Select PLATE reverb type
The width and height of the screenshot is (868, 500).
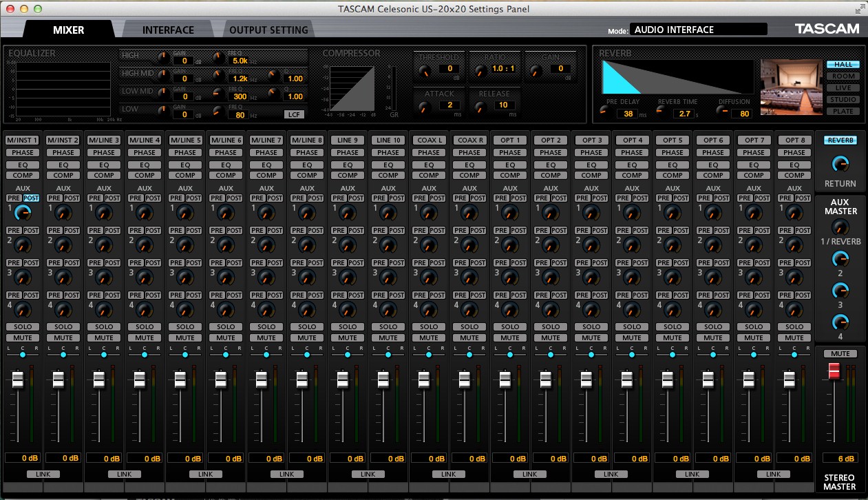843,112
